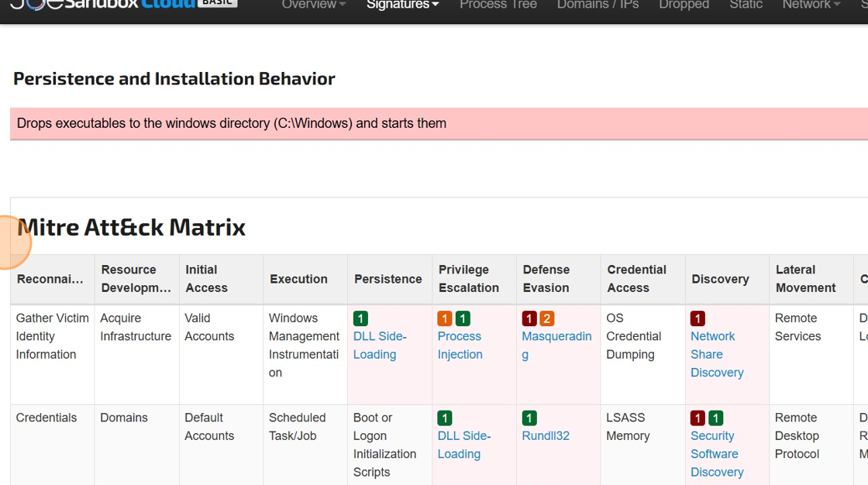The height and width of the screenshot is (485, 868).
Task: Click the green badge on second DLL Side-Loading cell
Action: point(444,418)
